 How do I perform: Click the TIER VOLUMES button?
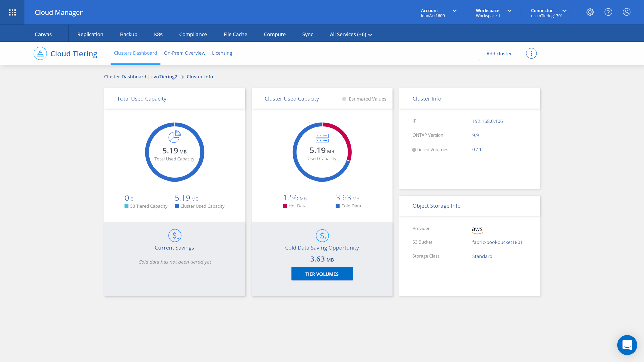322,274
